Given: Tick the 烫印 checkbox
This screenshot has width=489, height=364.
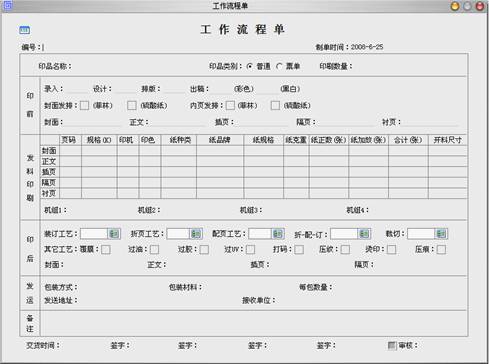Looking at the screenshot, I should 392,249.
